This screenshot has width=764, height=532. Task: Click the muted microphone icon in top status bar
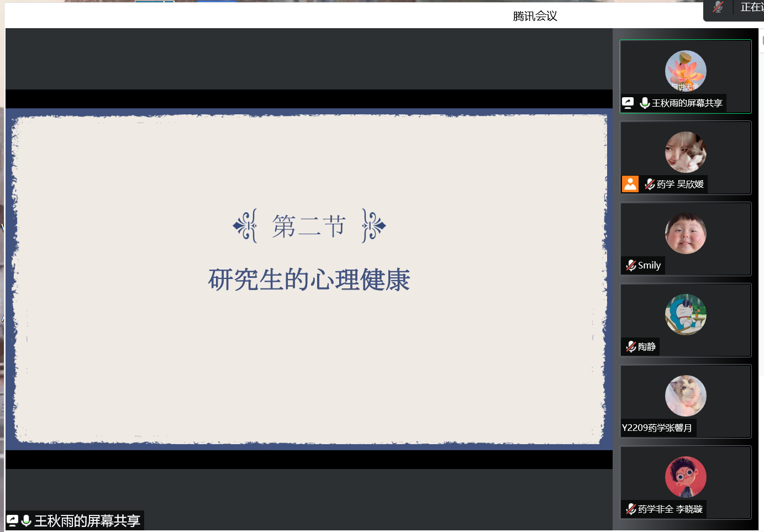click(x=718, y=7)
